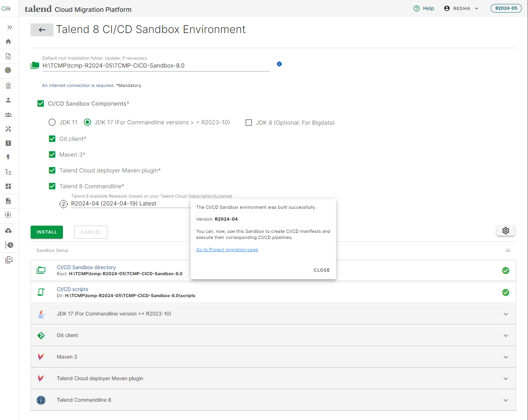
Task: Click green check on CI/CD scripts row
Action: tap(506, 292)
